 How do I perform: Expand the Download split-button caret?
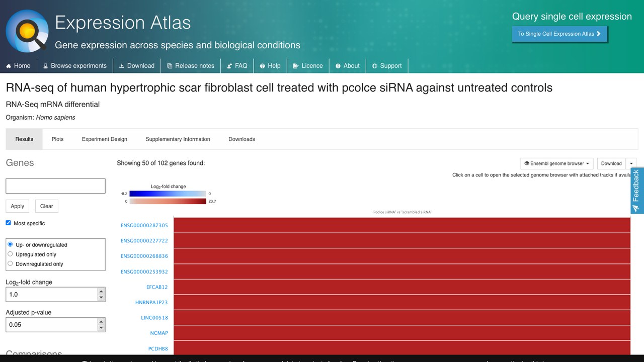(x=631, y=163)
